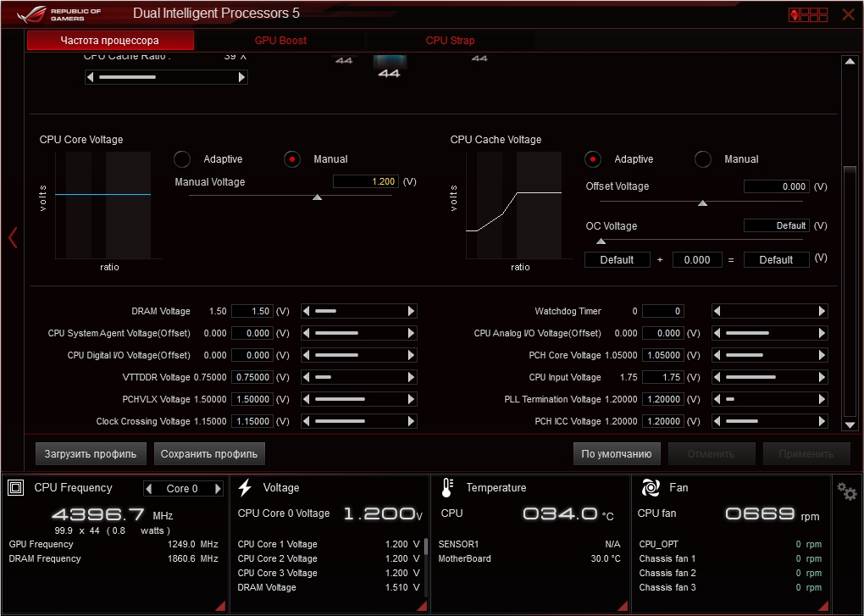864x616 pixels.
Task: Decrease DRAM Voltage with left arrow
Action: point(306,311)
